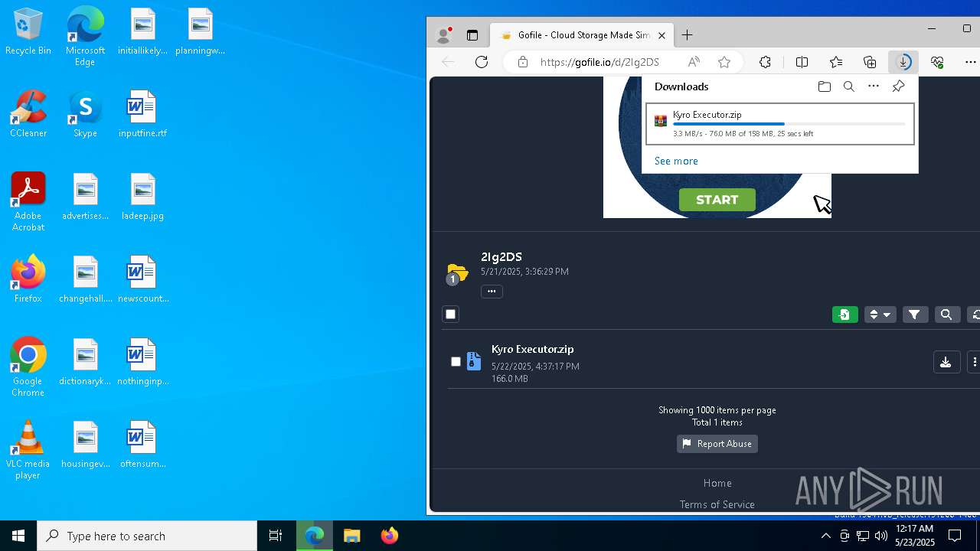Open Kyro Executor.zip row kebab menu

point(974,362)
